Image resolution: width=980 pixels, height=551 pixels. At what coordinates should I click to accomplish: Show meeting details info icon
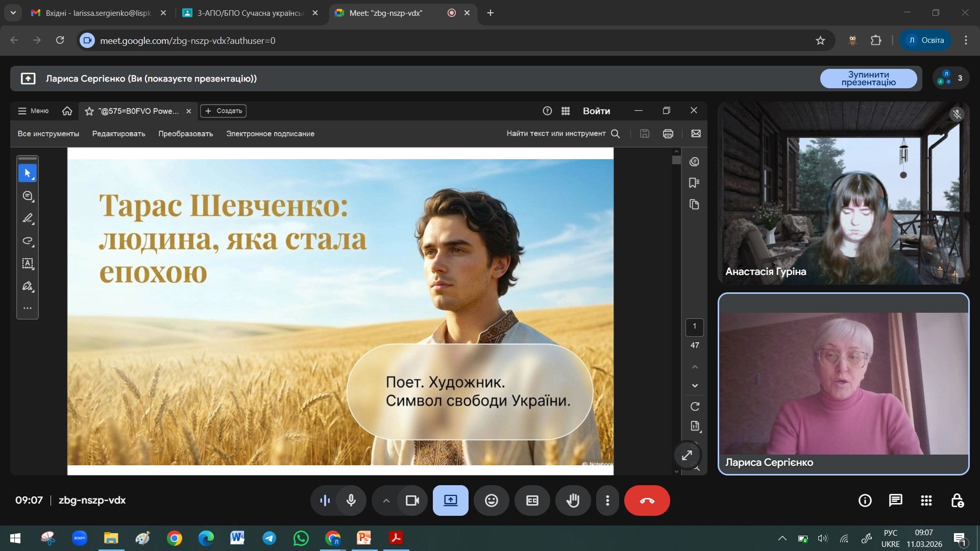pyautogui.click(x=865, y=500)
